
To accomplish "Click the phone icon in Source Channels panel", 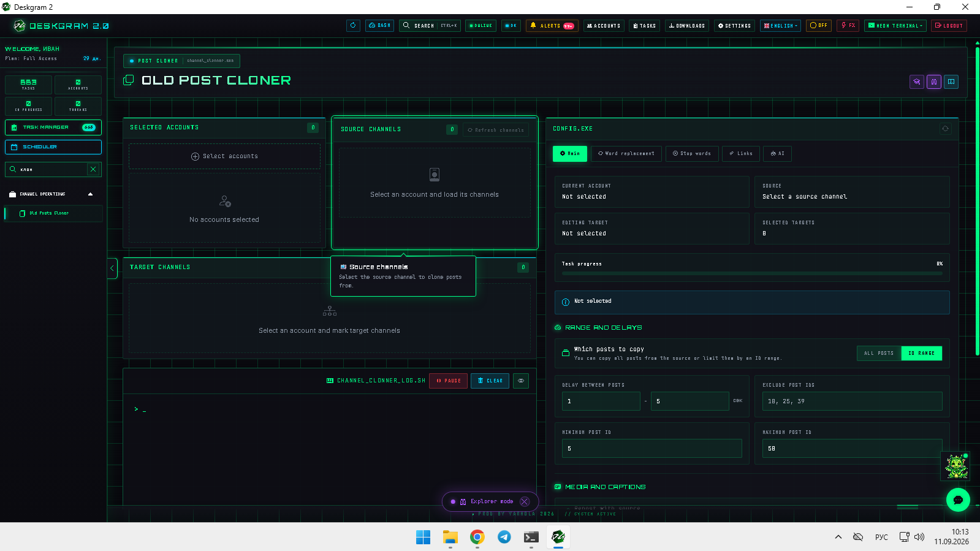I will click(435, 175).
